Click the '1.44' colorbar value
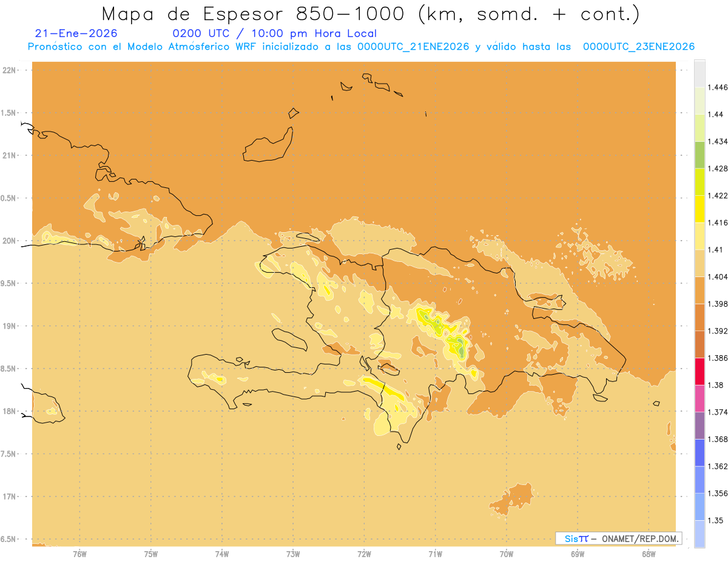This screenshot has height=562, width=728. (x=716, y=114)
